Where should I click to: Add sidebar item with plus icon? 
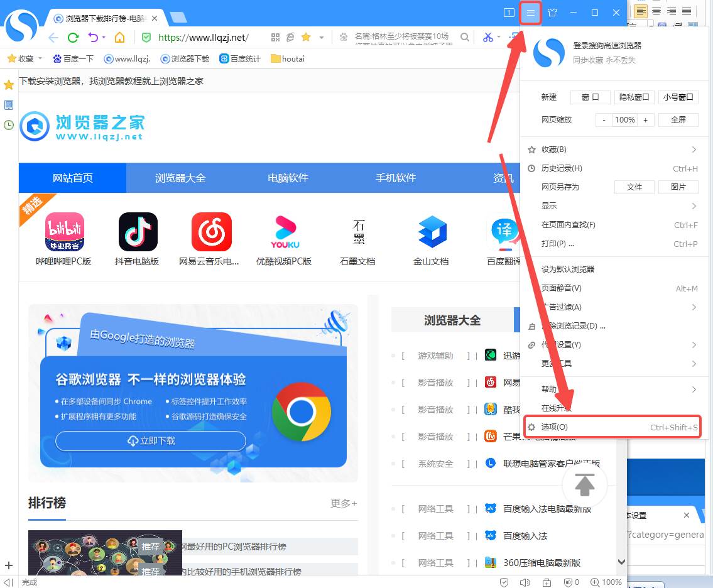tap(9, 565)
